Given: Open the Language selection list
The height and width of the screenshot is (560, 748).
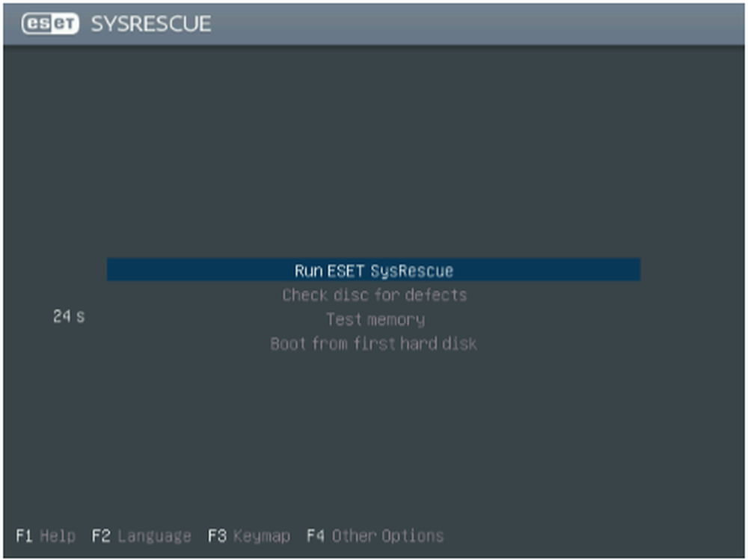Looking at the screenshot, I should pyautogui.click(x=141, y=535).
